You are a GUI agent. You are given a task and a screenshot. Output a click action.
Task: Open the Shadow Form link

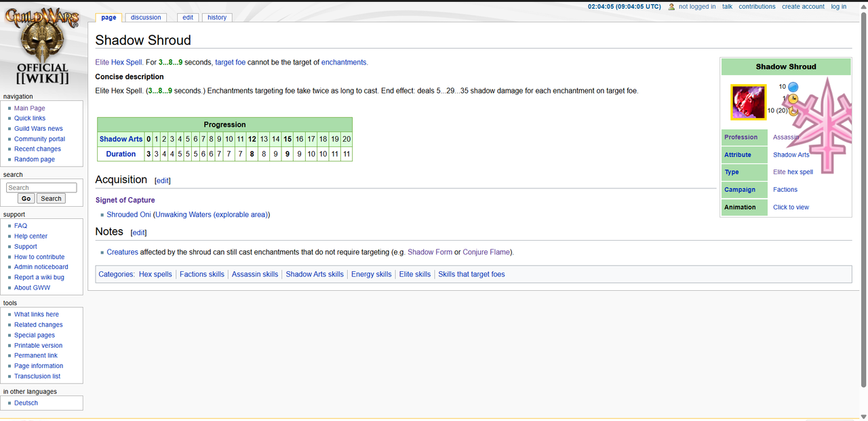pos(430,252)
